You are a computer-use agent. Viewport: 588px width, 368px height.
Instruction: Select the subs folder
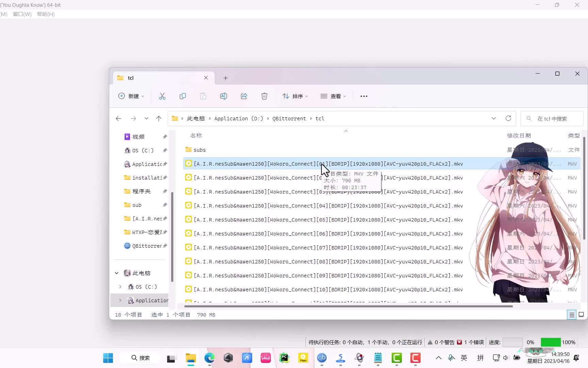pyautogui.click(x=199, y=150)
